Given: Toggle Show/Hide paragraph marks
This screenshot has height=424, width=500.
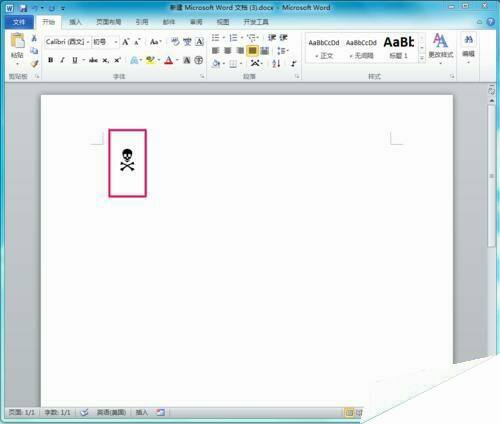Looking at the screenshot, I should [294, 63].
